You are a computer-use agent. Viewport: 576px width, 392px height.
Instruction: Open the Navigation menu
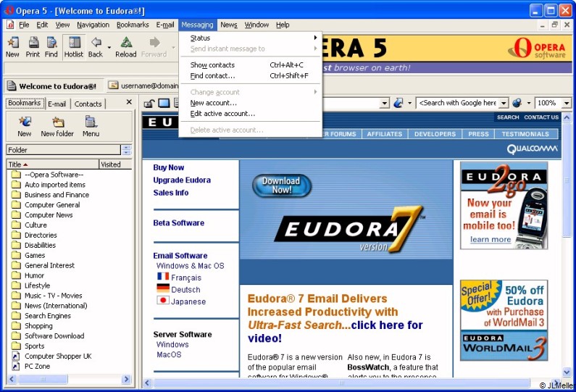point(93,25)
